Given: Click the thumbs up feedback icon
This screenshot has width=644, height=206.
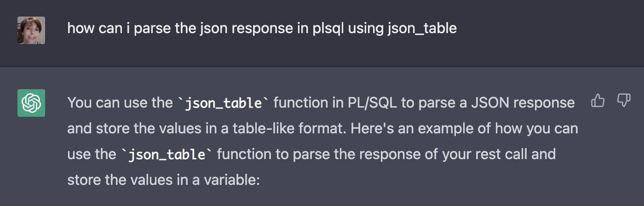Looking at the screenshot, I should (598, 100).
